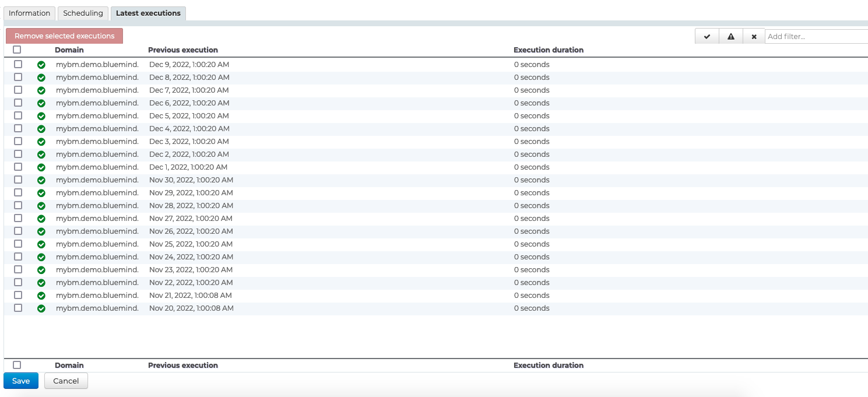Click Remove selected executions button
Screen dimensions: 868x397
(x=65, y=36)
